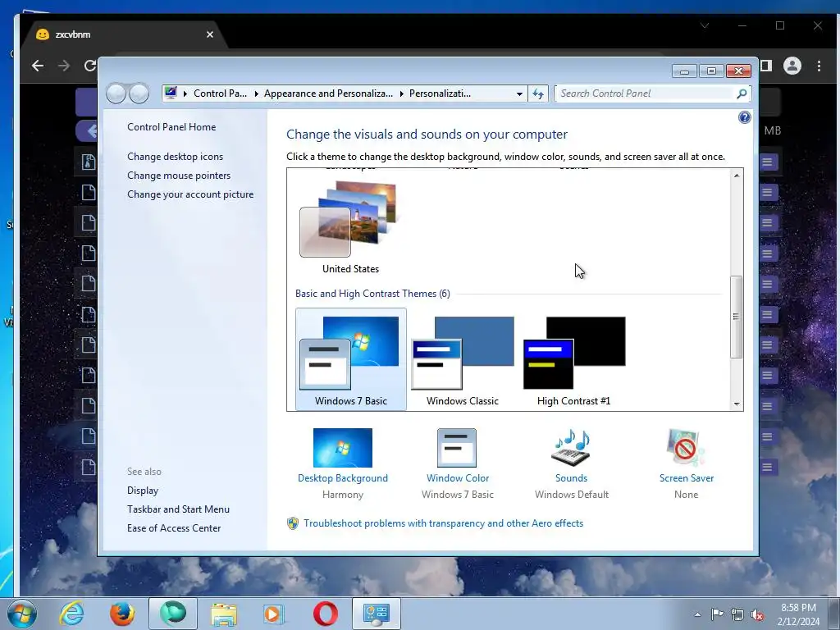Viewport: 840px width, 630px height.
Task: Open the Screen Saver icon
Action: tap(686, 448)
